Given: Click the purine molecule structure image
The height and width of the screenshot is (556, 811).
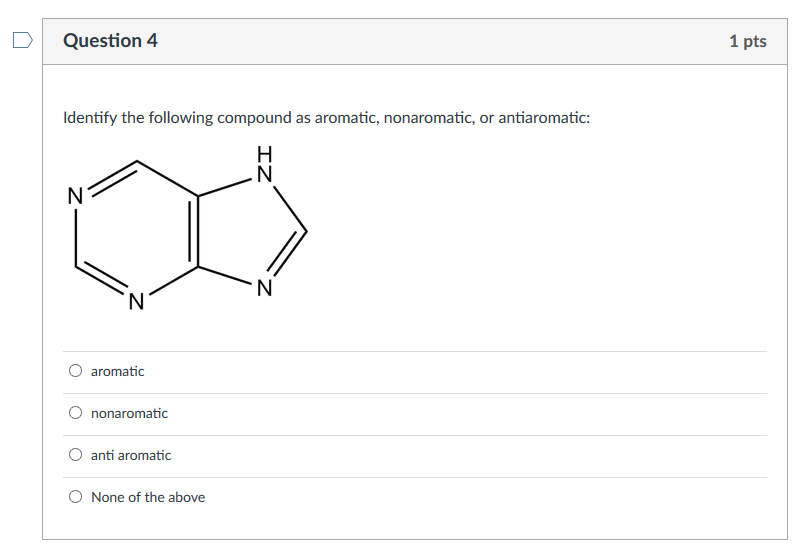Looking at the screenshot, I should 187,229.
